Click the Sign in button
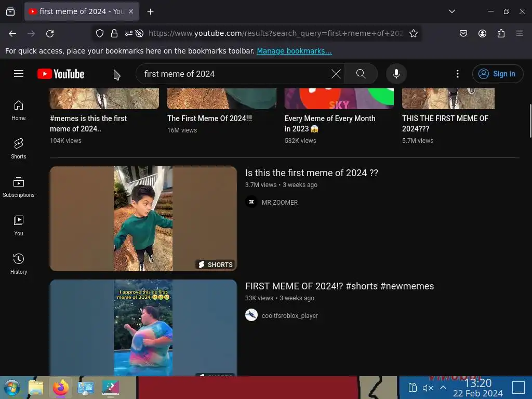 point(498,74)
